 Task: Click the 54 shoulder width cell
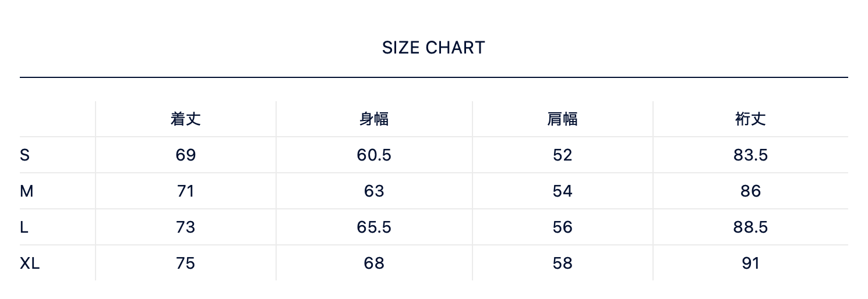(562, 191)
